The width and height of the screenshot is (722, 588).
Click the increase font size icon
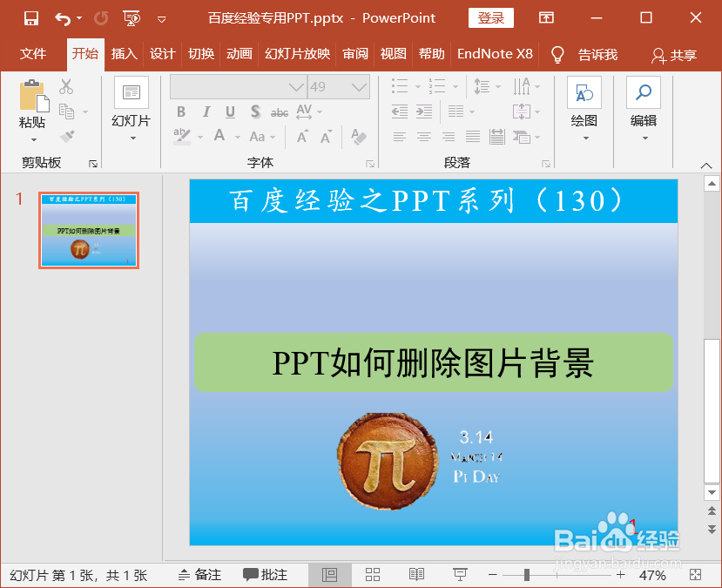(302, 137)
